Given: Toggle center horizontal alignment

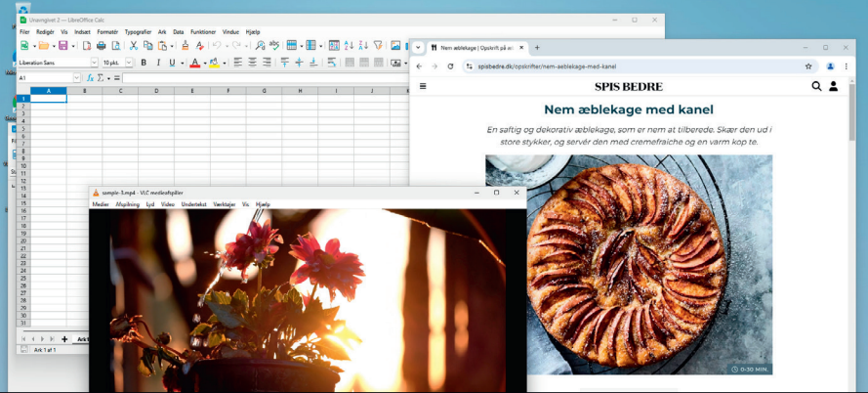Looking at the screenshot, I should 252,63.
